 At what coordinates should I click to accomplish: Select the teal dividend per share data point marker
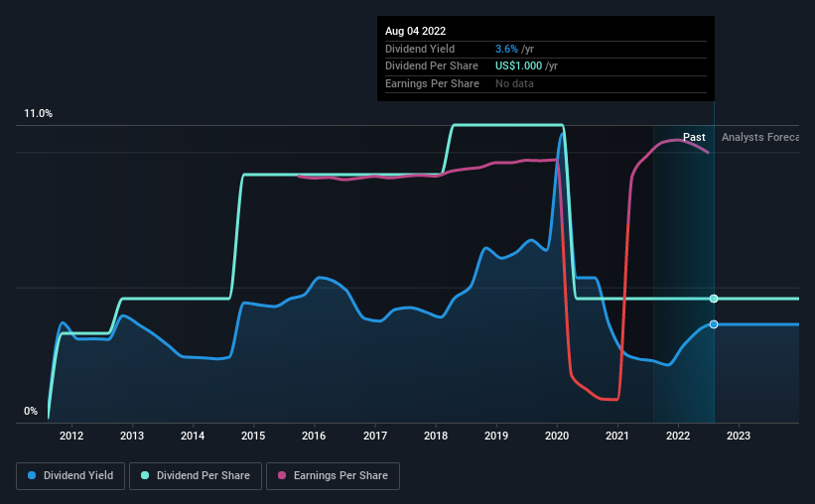tap(714, 299)
